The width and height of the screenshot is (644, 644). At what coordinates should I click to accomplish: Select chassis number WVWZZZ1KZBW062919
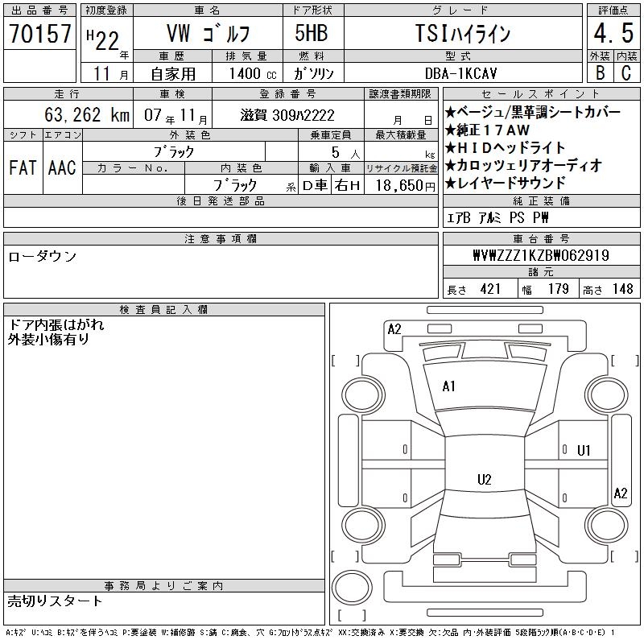tap(541, 255)
